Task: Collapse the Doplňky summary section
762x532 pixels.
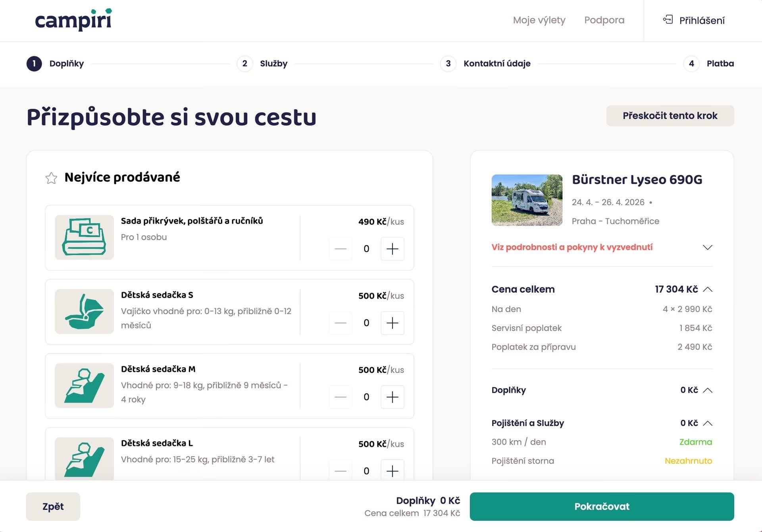Action: coord(708,390)
